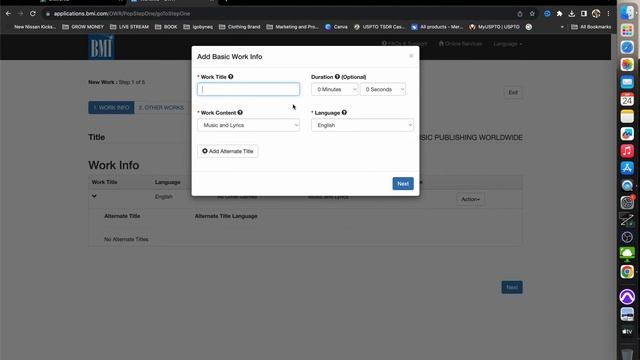
Task: Click Next in the dialog
Action: [403, 184]
